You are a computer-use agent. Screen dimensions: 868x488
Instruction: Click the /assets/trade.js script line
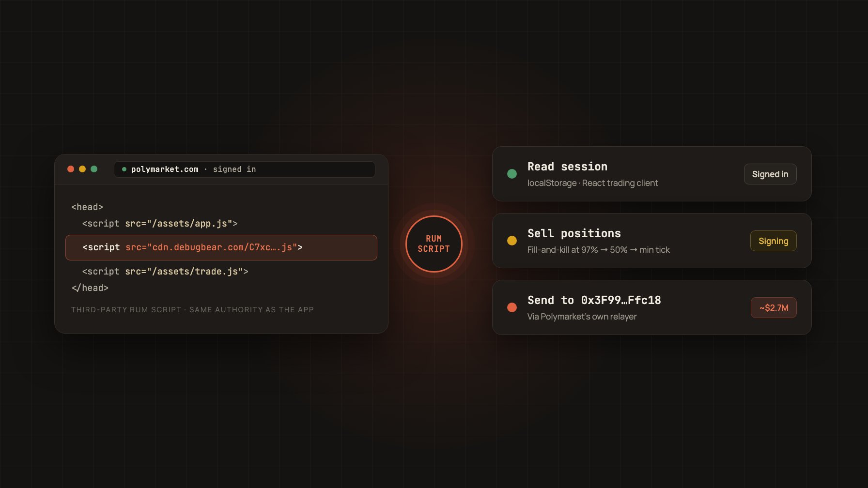(x=165, y=272)
